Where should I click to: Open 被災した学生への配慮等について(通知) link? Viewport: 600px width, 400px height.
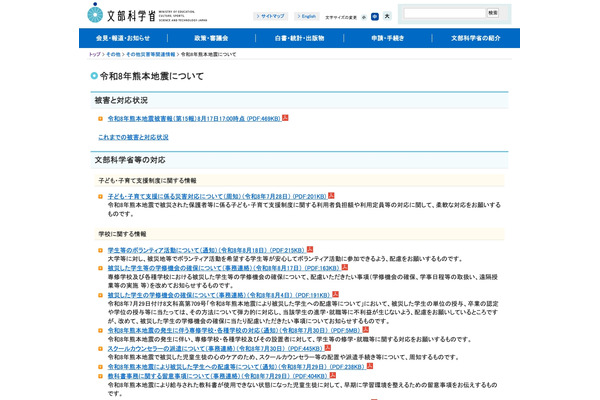[x=236, y=367]
